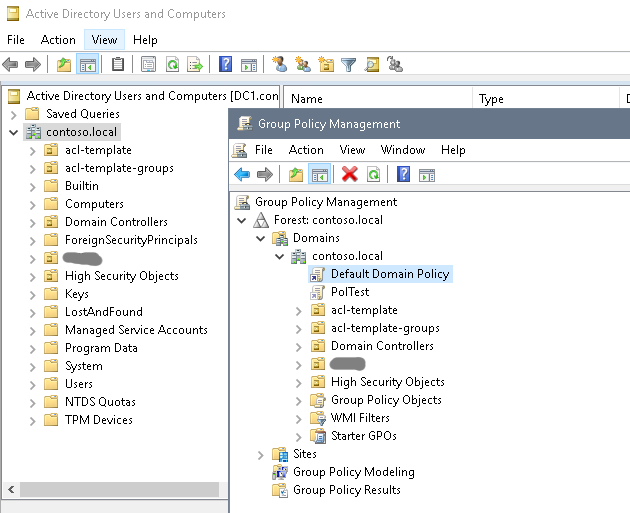This screenshot has width=630, height=513.
Task: Click horizontal scrollbar left arrow in ADUC tree
Action: [x=11, y=490]
